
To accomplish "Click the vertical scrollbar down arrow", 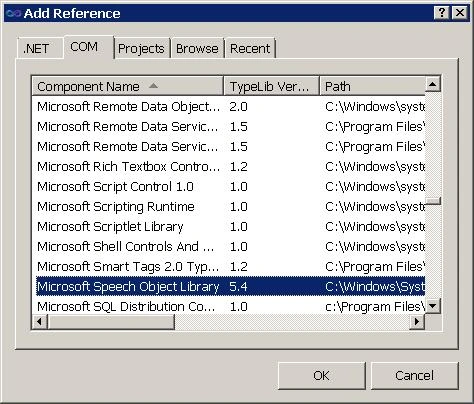I will click(433, 305).
